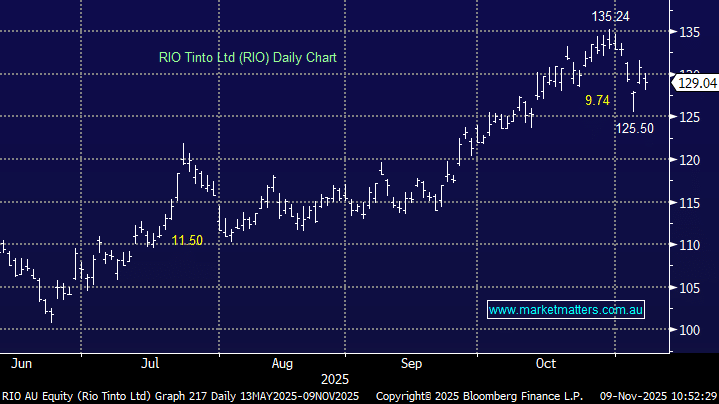Image resolution: width=719 pixels, height=404 pixels.
Task: Click the yellow 9.74 annotation
Action: pyautogui.click(x=599, y=101)
